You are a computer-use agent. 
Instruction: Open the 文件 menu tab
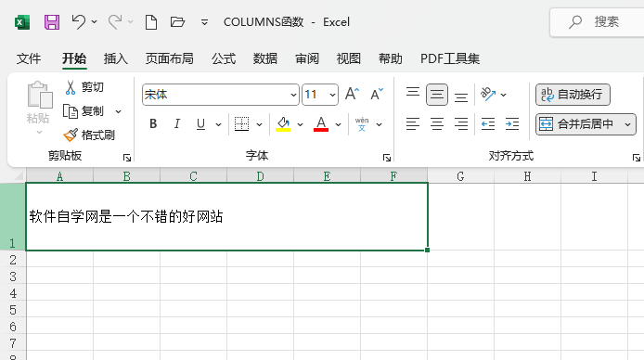click(29, 58)
